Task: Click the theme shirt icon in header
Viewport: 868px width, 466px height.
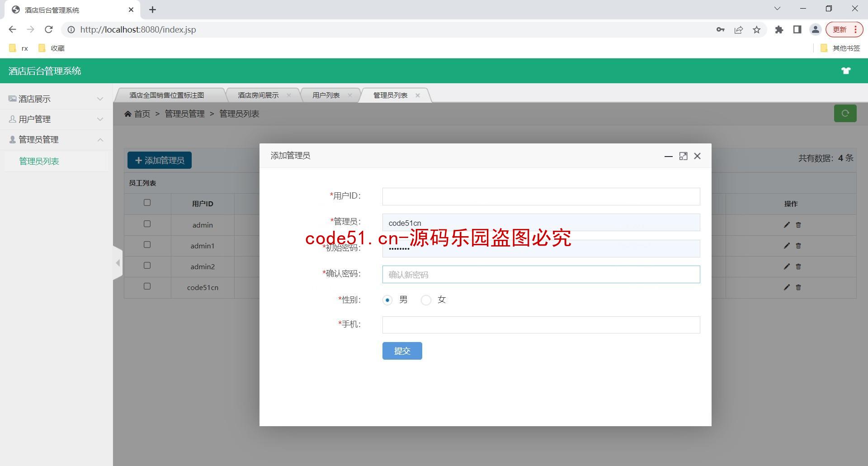Action: (x=845, y=71)
